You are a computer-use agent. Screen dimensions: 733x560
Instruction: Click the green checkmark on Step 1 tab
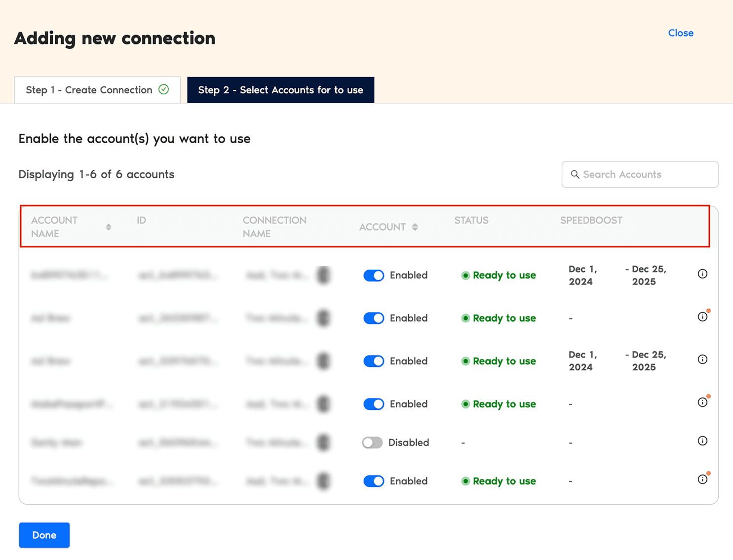pos(163,89)
